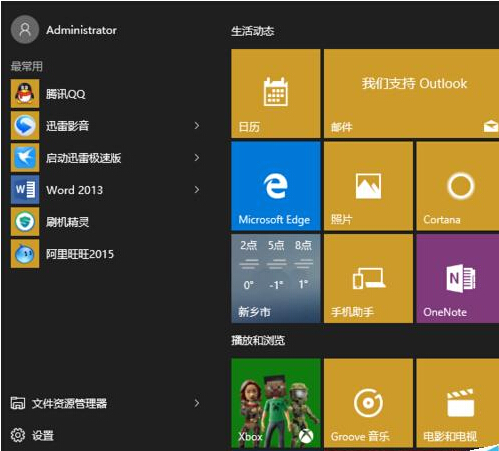Open the Cortana tile
Screen dimensions: 499x451
(458, 186)
